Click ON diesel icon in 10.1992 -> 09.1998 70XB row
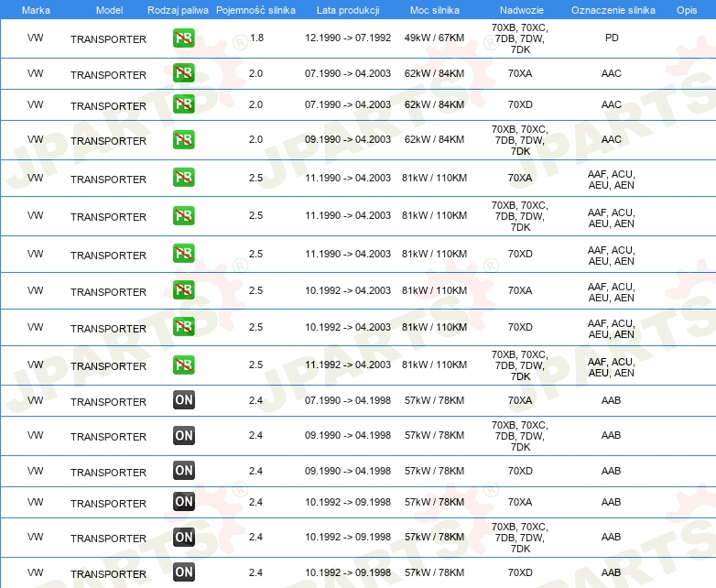 184,537
